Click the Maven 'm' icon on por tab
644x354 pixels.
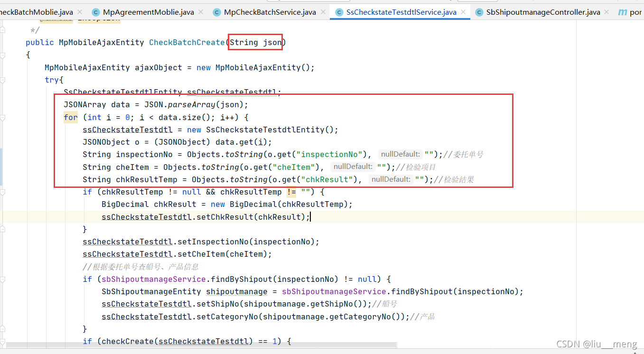click(623, 13)
